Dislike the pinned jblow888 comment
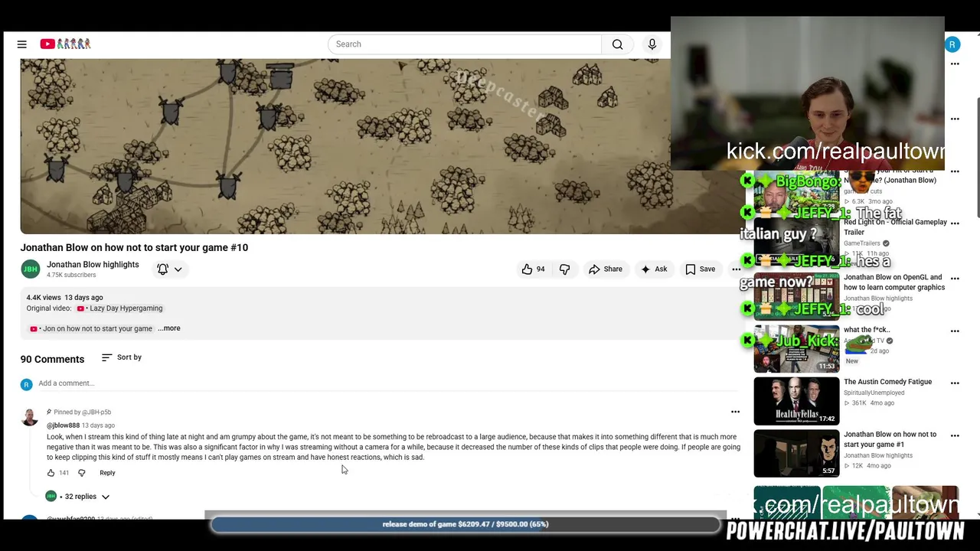 pos(82,473)
